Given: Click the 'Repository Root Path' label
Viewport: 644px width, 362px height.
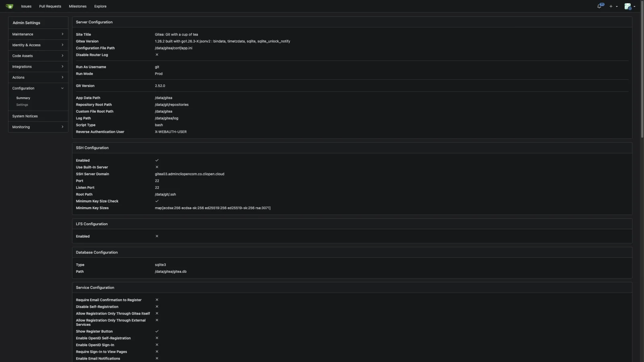Looking at the screenshot, I should coord(94,105).
